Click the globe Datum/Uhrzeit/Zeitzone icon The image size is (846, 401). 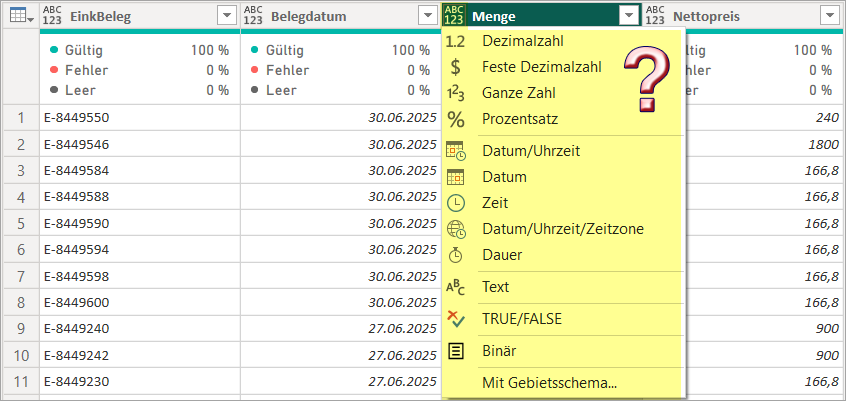(456, 229)
